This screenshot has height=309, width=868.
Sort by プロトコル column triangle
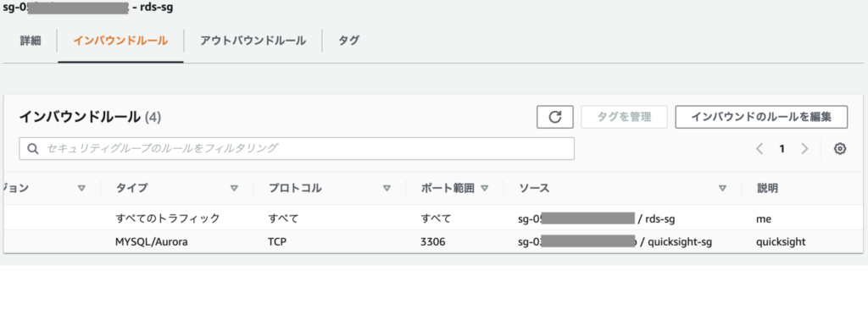[387, 189]
